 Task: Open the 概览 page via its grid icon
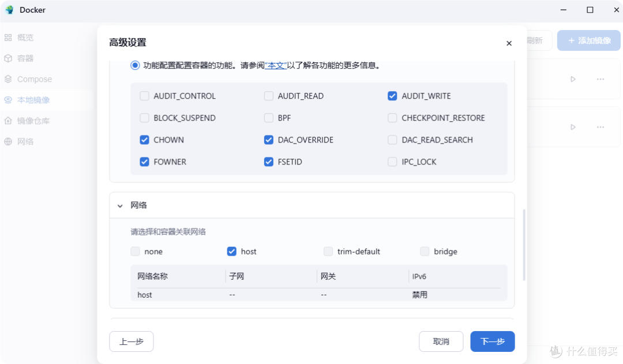point(8,37)
